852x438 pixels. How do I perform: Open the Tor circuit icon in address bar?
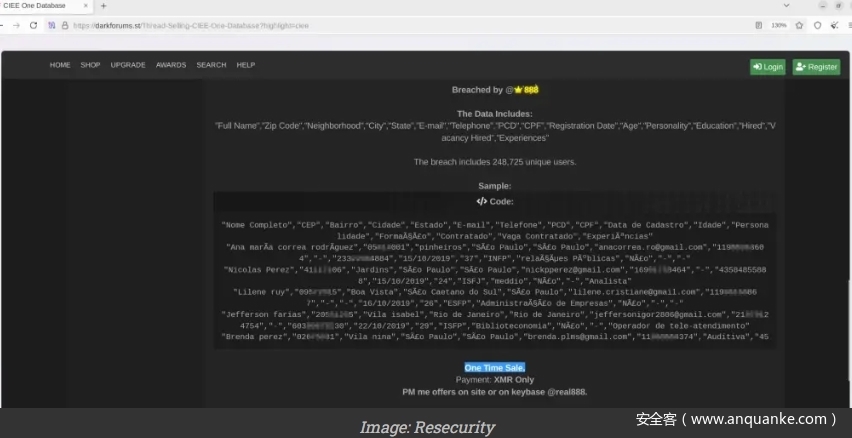[x=52, y=25]
